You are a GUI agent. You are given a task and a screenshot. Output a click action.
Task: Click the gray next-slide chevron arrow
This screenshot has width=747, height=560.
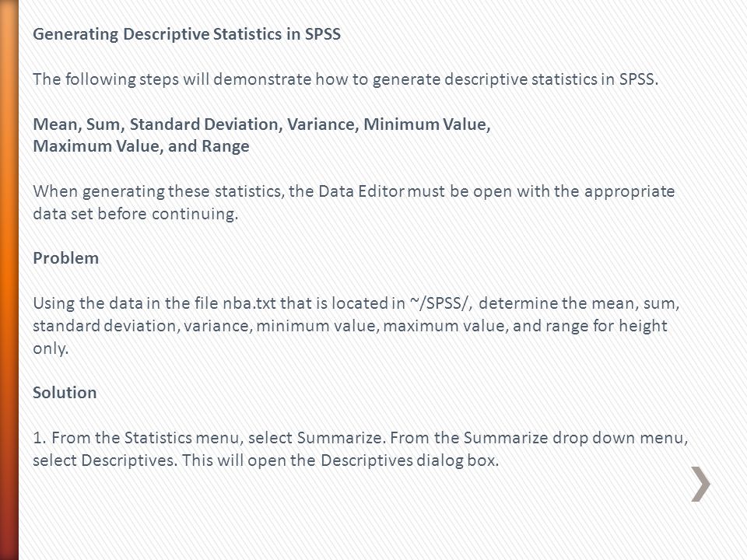(701, 484)
